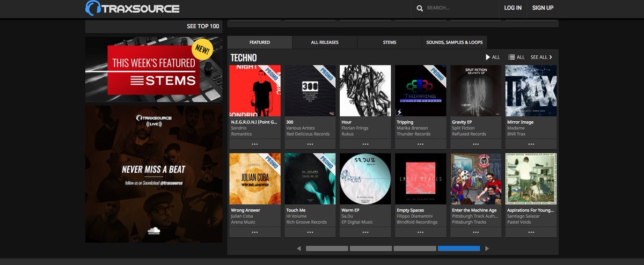Go to previous carousel page arrow
The height and width of the screenshot is (265, 644).
(x=299, y=248)
